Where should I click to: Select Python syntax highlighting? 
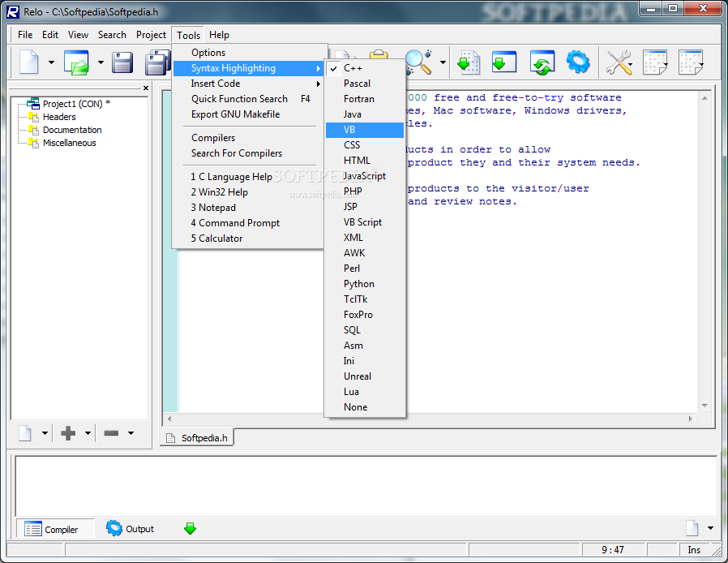365,284
